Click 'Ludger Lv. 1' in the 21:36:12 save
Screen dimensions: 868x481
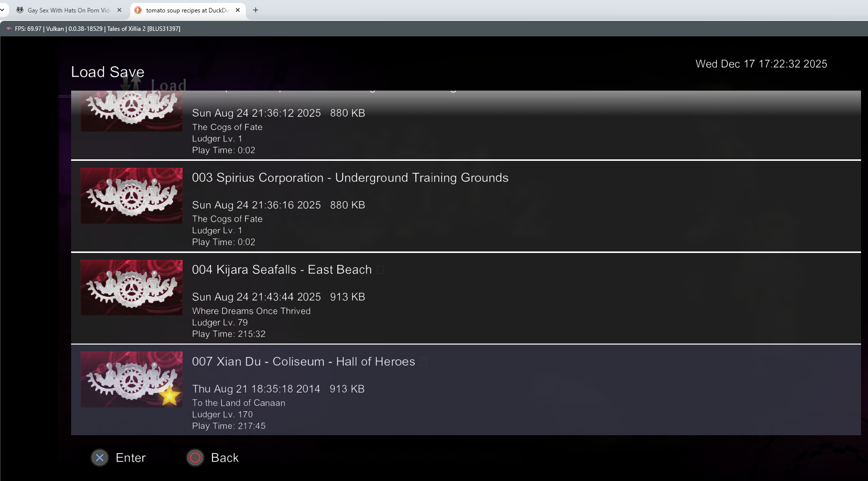pos(217,138)
